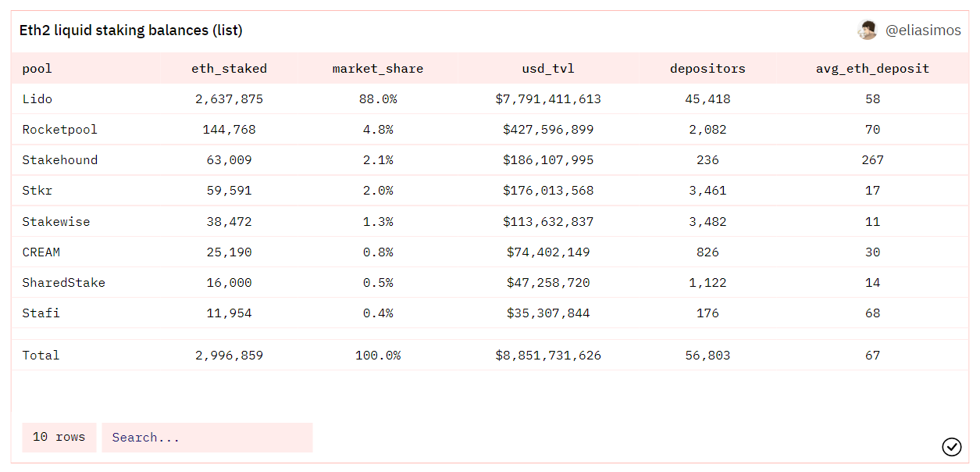Sort by the pool column header
This screenshot has height=472, width=980.
pos(37,69)
